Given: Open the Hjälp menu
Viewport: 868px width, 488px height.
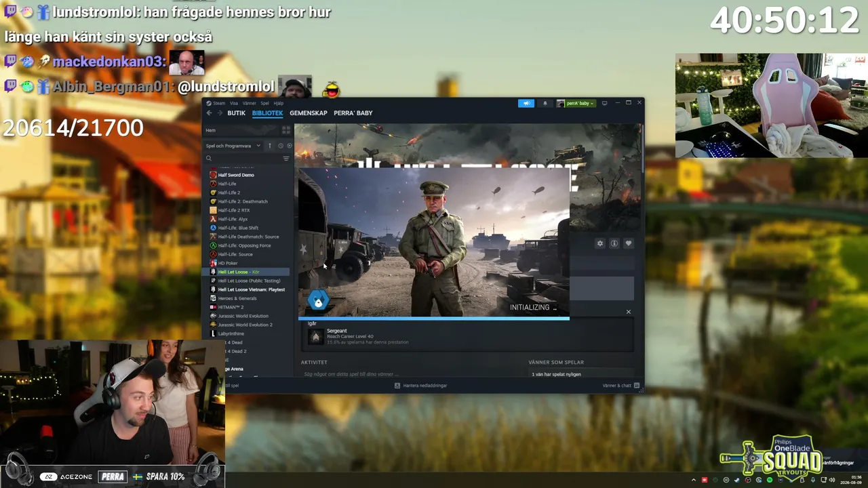Looking at the screenshot, I should click(x=278, y=103).
